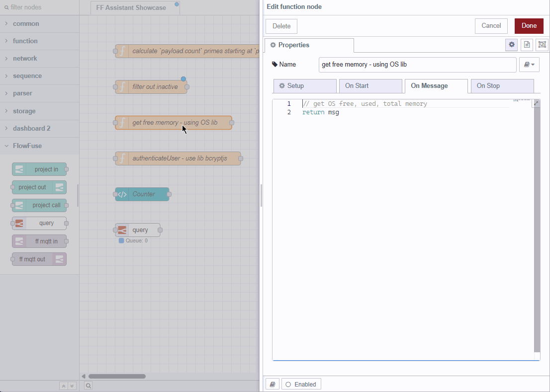Click the Done button
Screen dimensions: 550x392
point(529,26)
